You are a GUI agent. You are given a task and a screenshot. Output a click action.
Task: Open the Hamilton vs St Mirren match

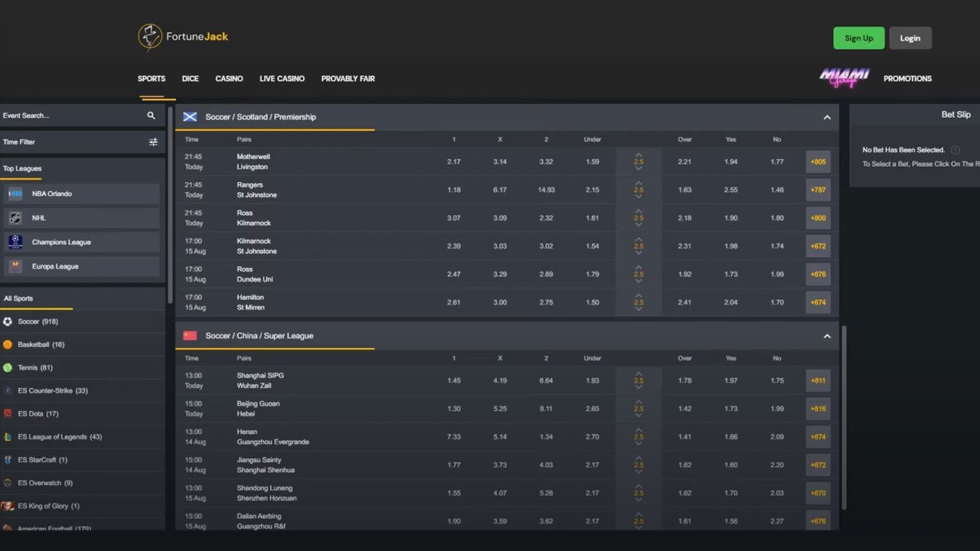click(x=251, y=302)
